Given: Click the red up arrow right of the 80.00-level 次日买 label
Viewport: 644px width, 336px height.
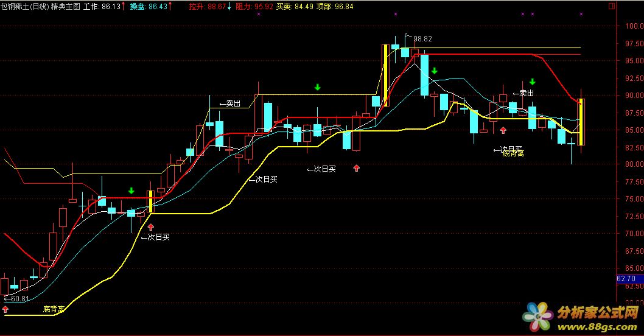Looking at the screenshot, I should pyautogui.click(x=357, y=167).
